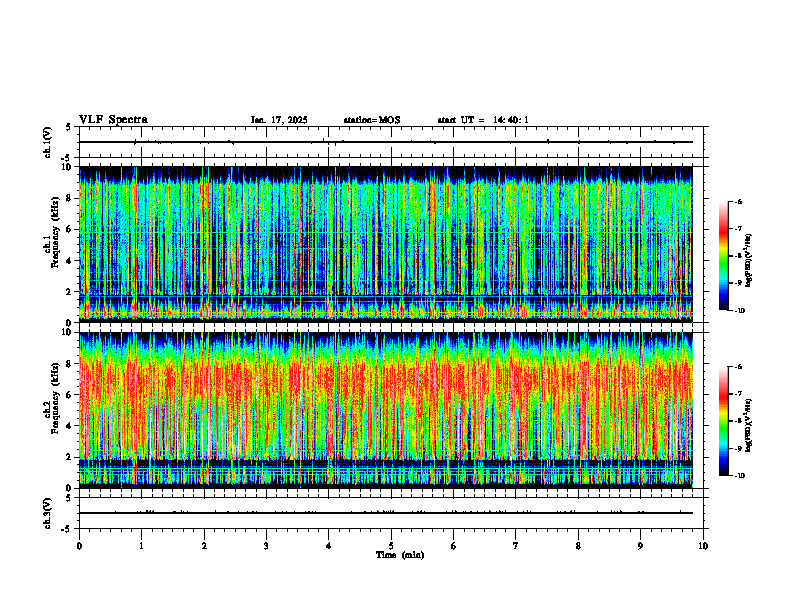792x612 pixels.
Task: Click time-axis tick label "8"
Action: tap(578, 546)
